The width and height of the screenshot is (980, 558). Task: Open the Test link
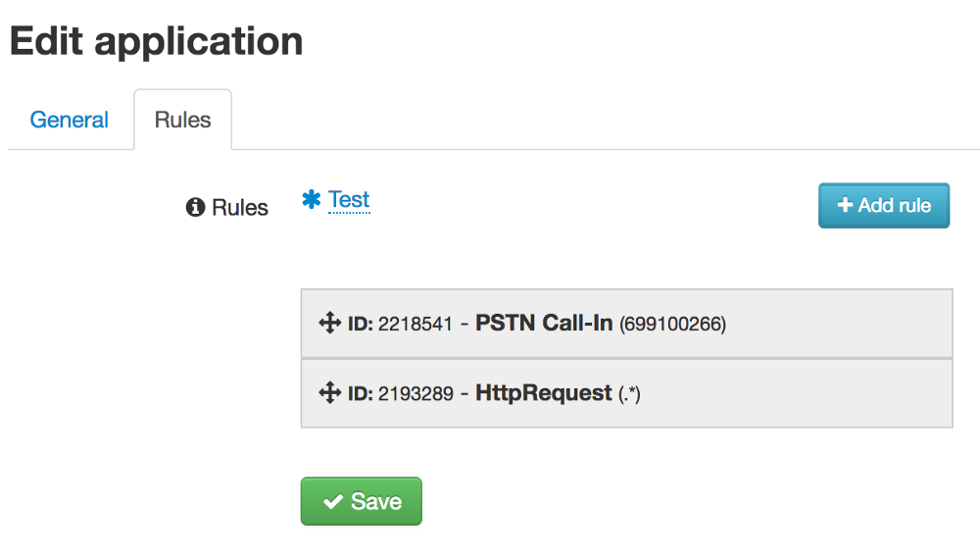point(349,200)
